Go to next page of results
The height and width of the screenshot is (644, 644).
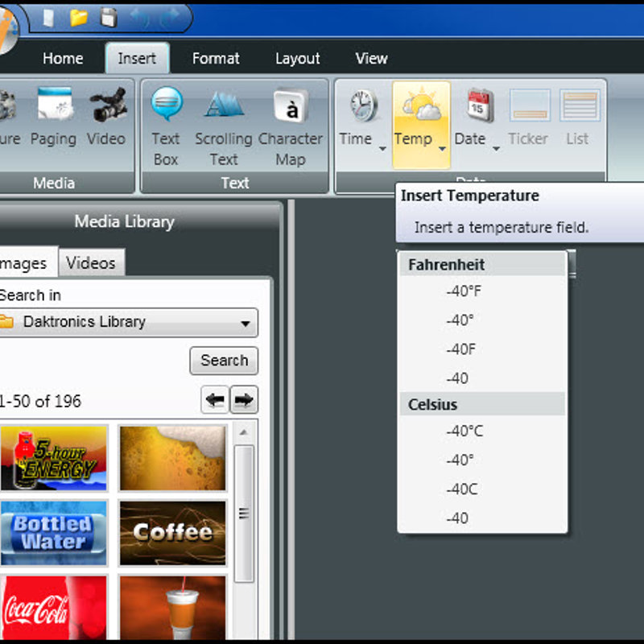pos(244,400)
